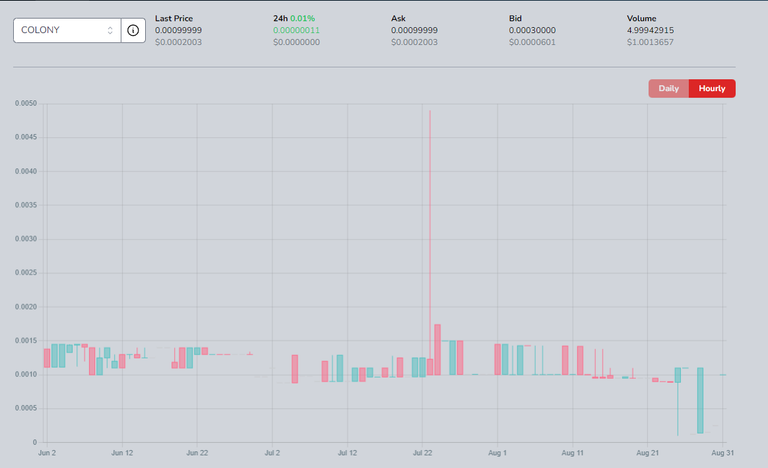Click the Aug 21 date axis label
The height and width of the screenshot is (468, 768).
pos(648,453)
